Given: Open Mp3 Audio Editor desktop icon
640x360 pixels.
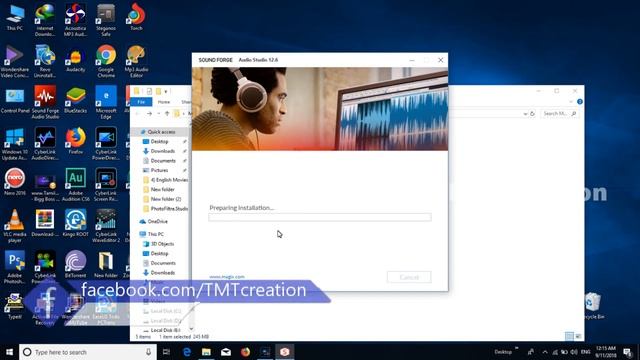Looking at the screenshot, I should [x=136, y=62].
